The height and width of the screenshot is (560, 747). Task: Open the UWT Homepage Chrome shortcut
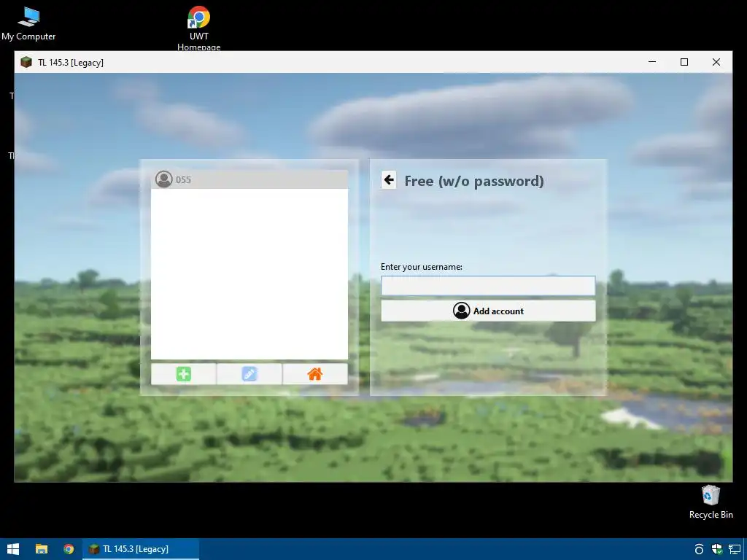pos(198,28)
